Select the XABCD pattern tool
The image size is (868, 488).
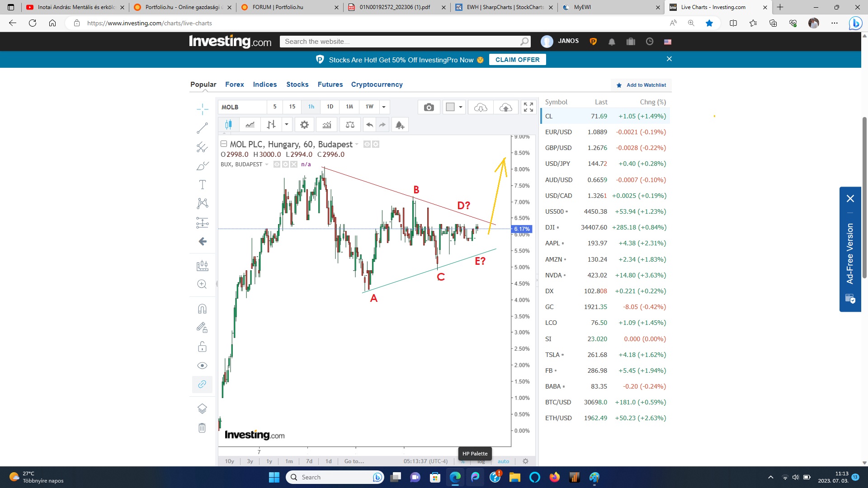(x=203, y=203)
